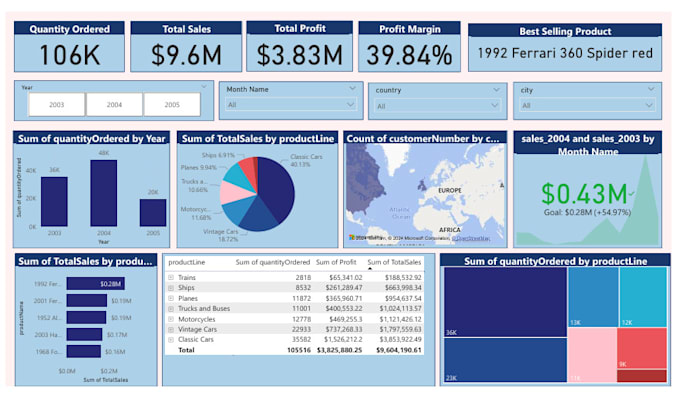
Task: Click the Bing logo on the map
Action: click(352, 238)
